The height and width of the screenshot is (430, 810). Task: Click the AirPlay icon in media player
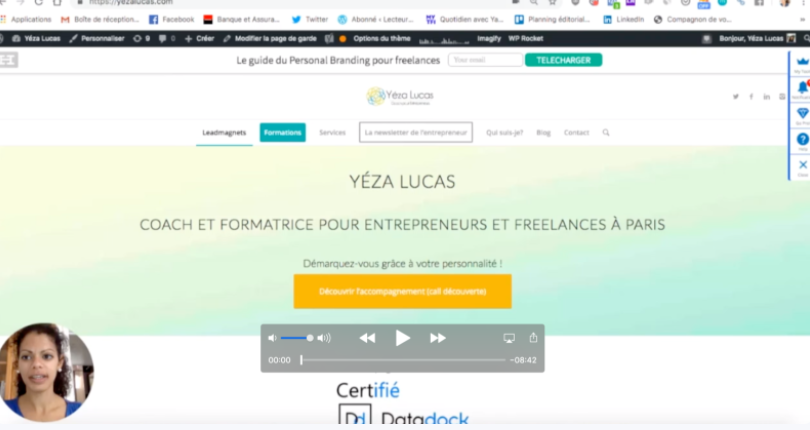pyautogui.click(x=509, y=338)
